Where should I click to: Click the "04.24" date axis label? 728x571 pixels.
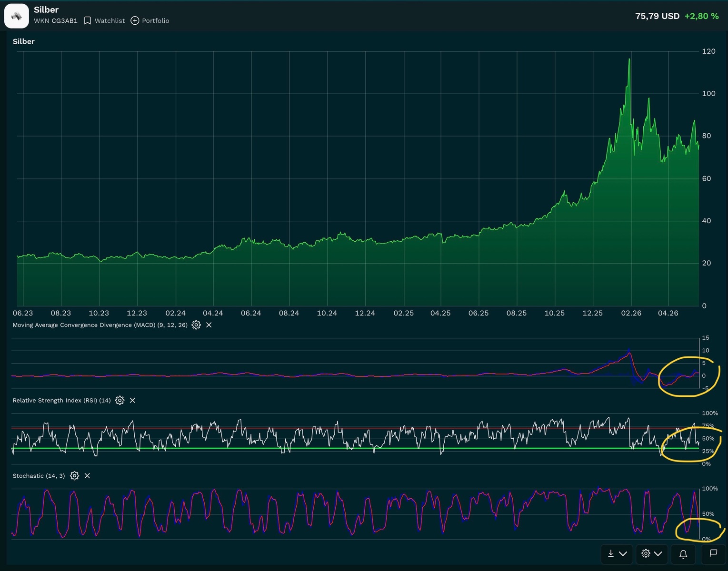pyautogui.click(x=213, y=313)
